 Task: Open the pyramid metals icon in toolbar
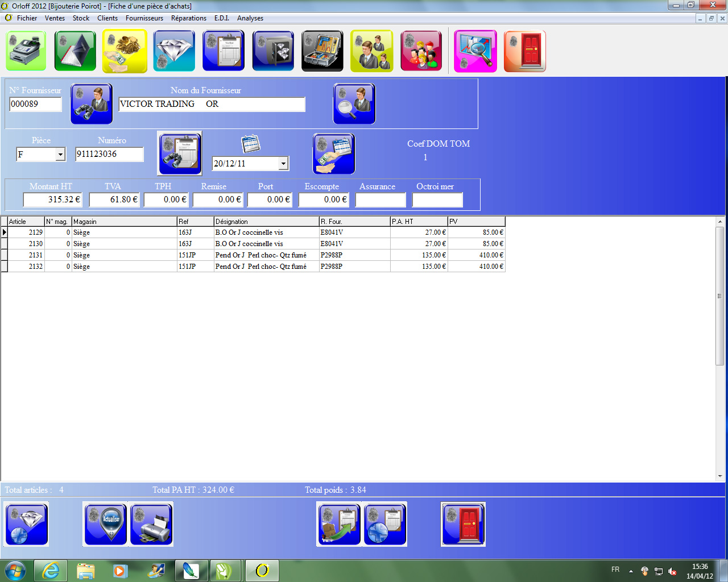[x=75, y=51]
